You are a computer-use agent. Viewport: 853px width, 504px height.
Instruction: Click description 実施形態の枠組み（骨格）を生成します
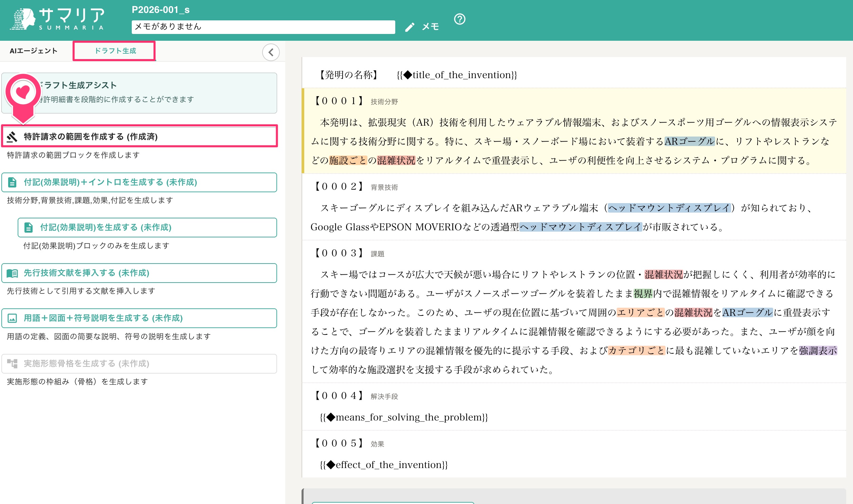coord(77,382)
